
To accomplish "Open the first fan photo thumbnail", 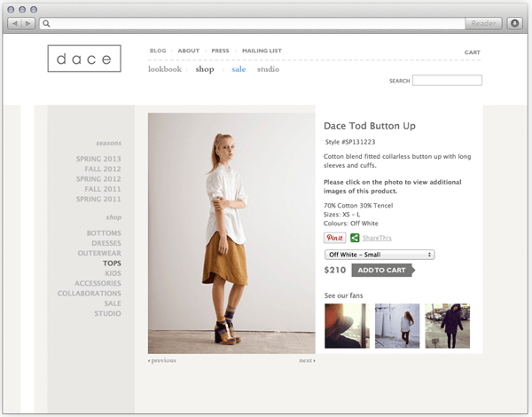I will pyautogui.click(x=346, y=326).
